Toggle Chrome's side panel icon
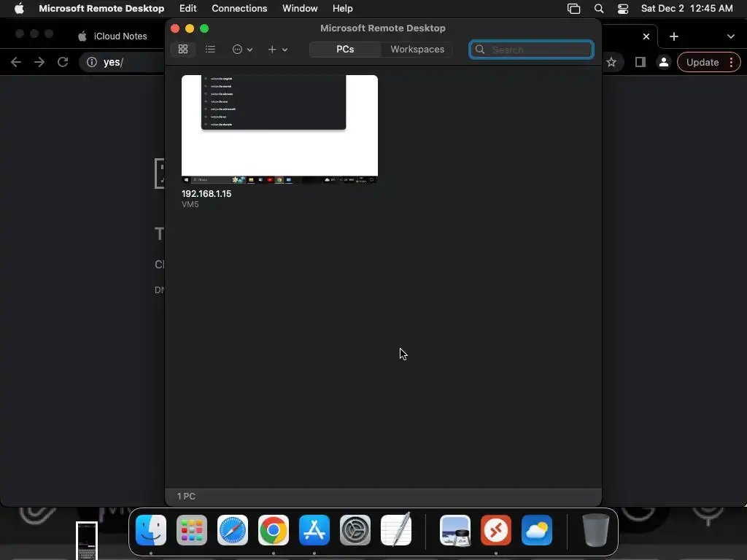 [x=640, y=62]
